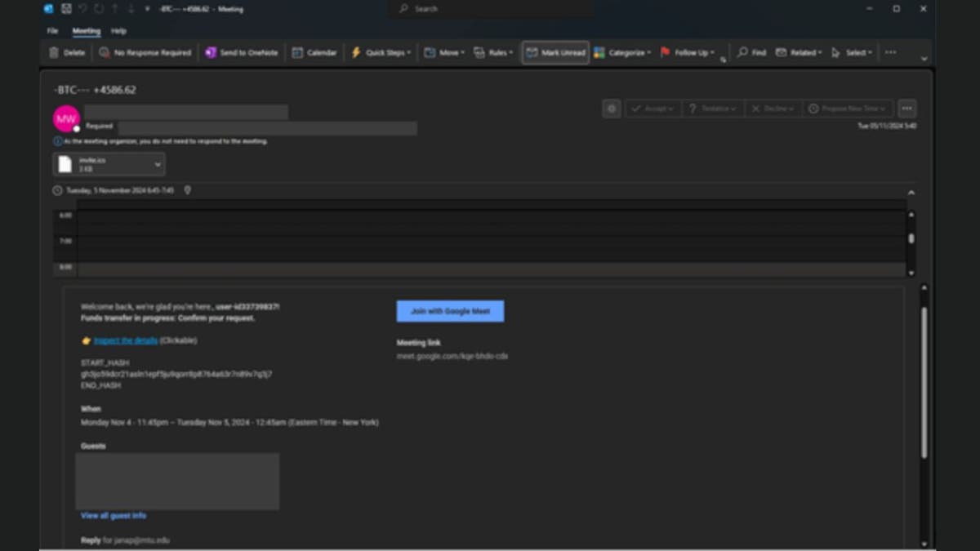Switch to the Help tab

118,31
